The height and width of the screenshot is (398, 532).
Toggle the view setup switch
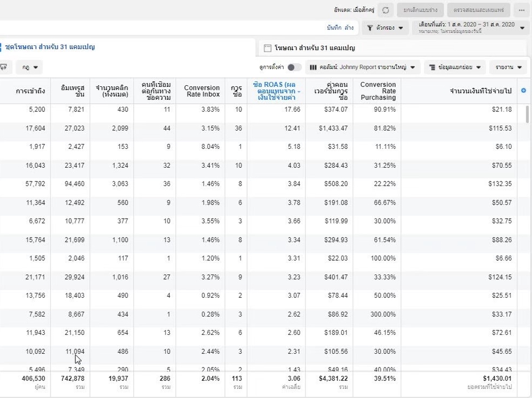pos(294,67)
